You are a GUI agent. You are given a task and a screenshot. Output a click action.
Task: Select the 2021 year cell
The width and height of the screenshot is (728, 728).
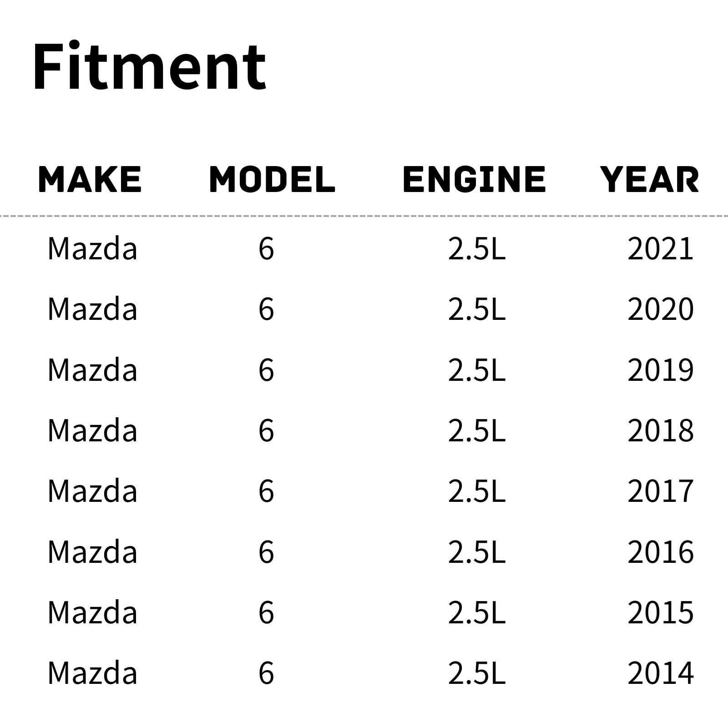pos(660,249)
